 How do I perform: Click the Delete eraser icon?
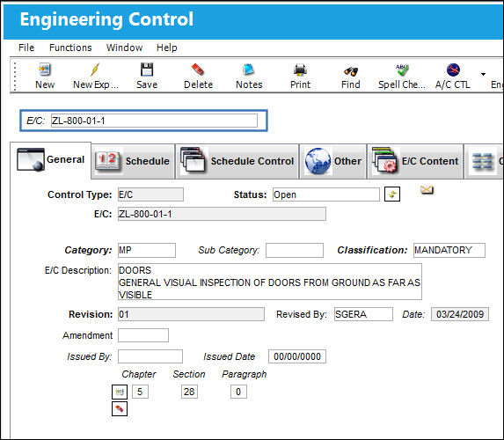[x=198, y=70]
